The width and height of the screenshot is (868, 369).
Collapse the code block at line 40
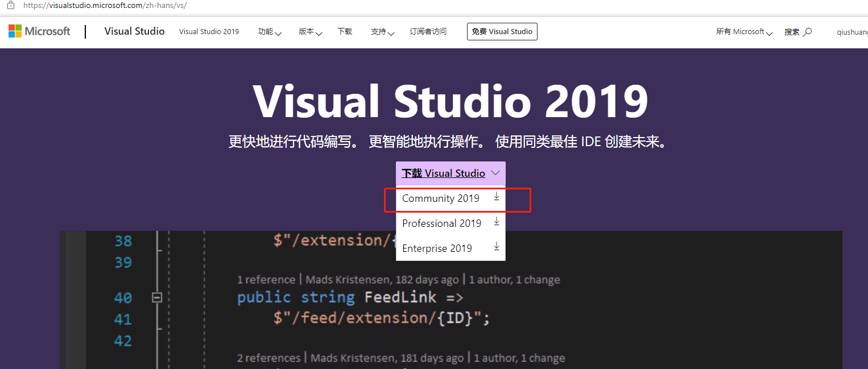tap(158, 297)
